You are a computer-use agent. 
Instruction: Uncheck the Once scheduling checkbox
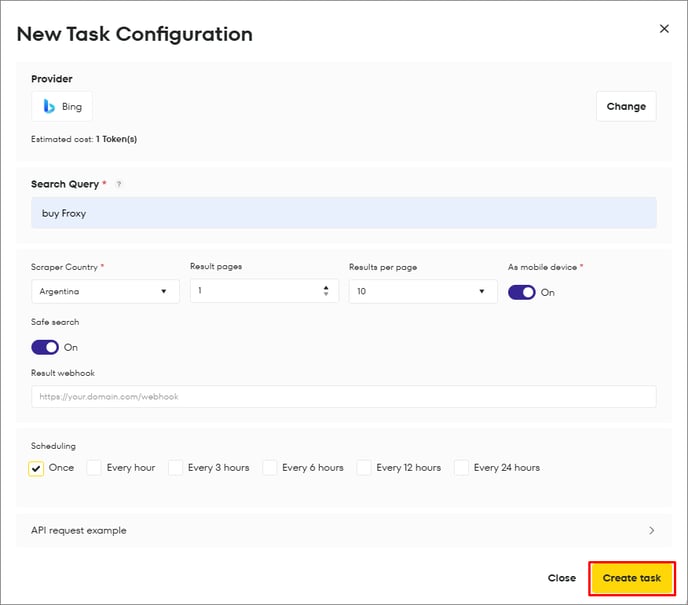(x=36, y=469)
